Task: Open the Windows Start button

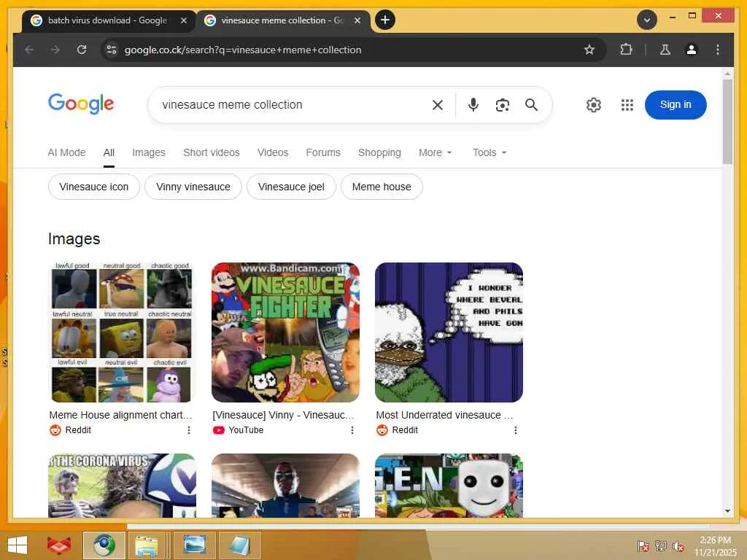Action: (x=18, y=545)
